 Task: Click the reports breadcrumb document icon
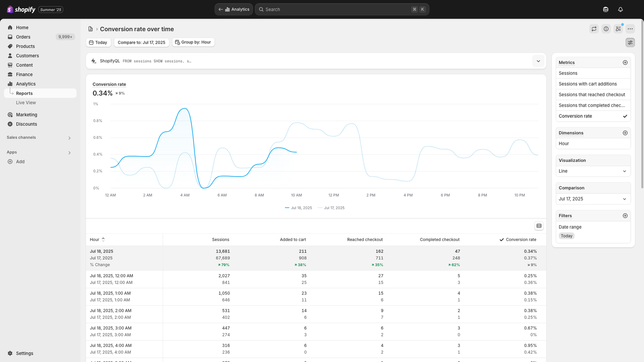[x=90, y=29]
